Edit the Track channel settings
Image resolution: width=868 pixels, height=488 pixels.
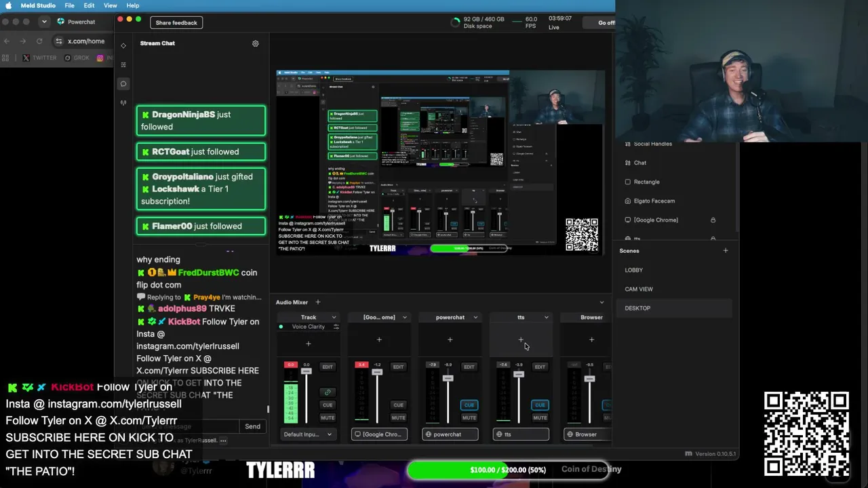click(328, 367)
